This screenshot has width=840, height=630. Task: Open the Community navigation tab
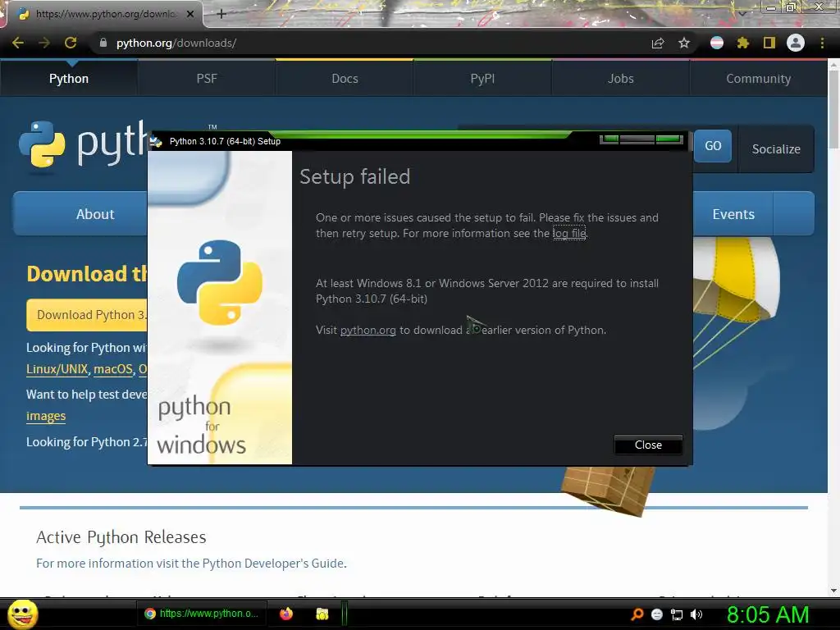[x=759, y=78]
